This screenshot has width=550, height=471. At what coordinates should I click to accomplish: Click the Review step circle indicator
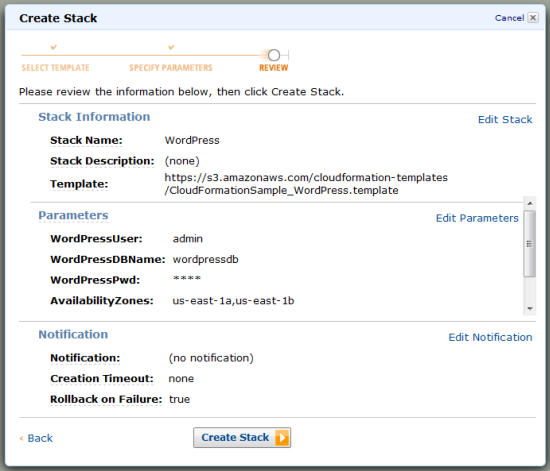click(x=274, y=55)
